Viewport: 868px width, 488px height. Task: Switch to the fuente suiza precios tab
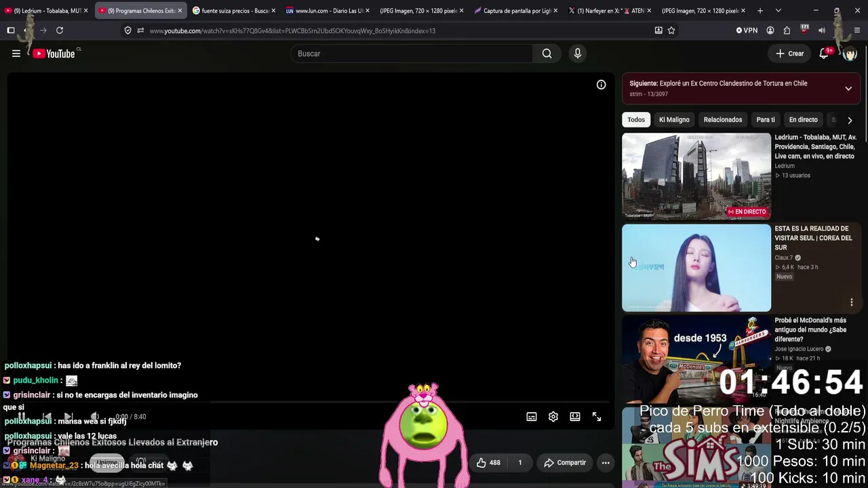234,11
